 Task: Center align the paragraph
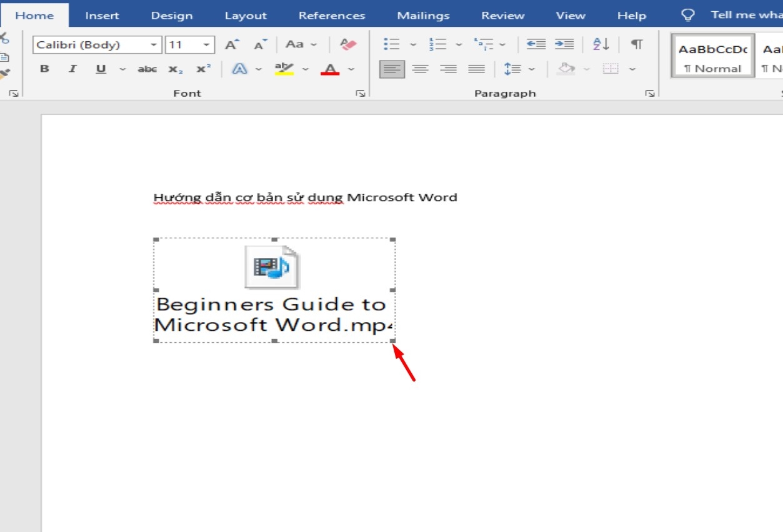tap(420, 69)
